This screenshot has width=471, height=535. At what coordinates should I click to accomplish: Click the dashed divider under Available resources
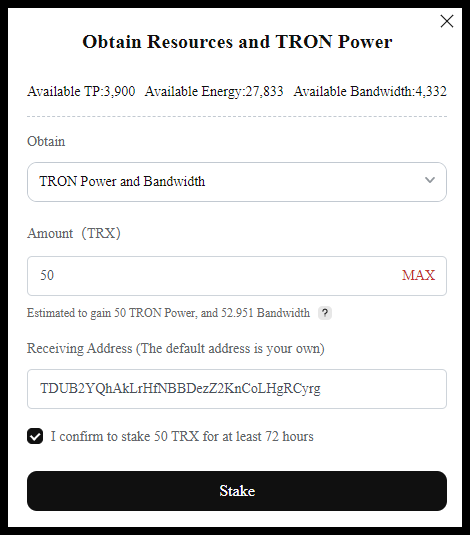click(x=237, y=116)
